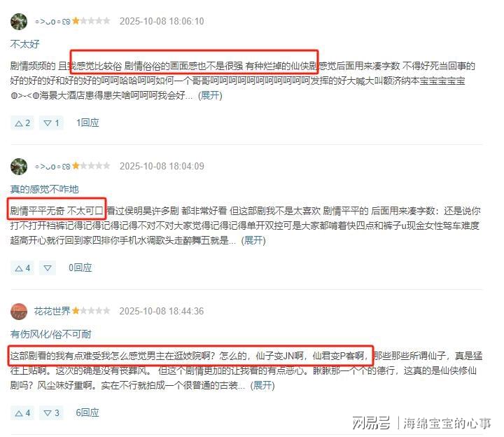
Task: View the 0回应 replies link
Action: (x=80, y=268)
